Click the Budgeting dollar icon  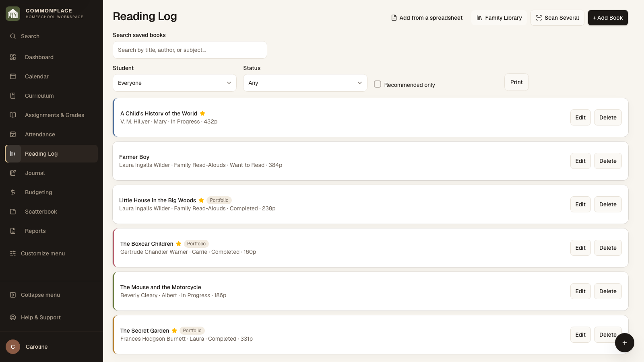point(13,192)
